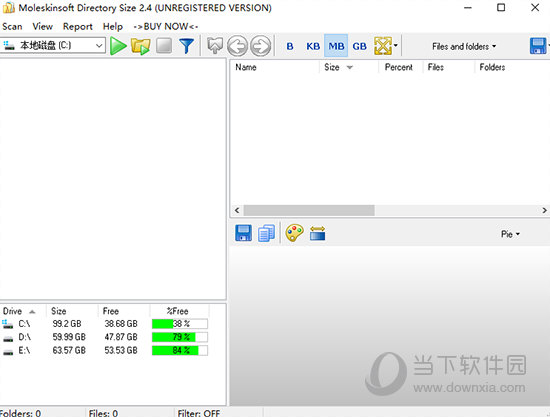The width and height of the screenshot is (550, 417).
Task: Open the View menu
Action: [x=42, y=27]
